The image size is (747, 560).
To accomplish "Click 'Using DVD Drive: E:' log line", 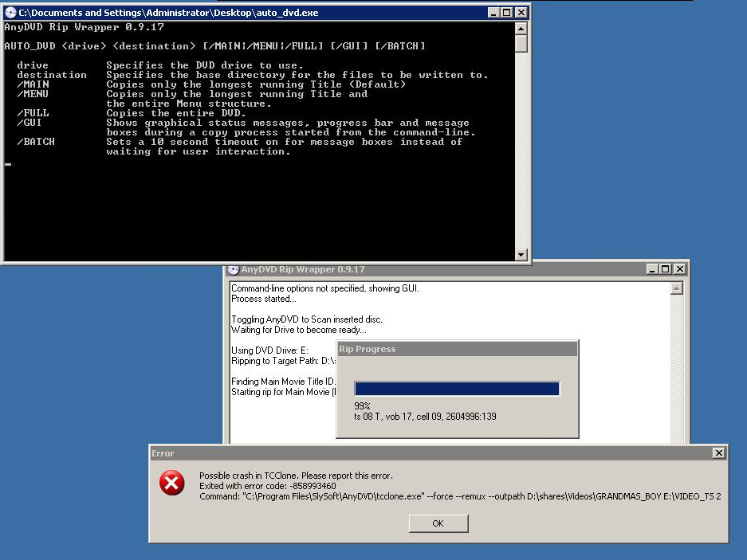I will [x=269, y=350].
